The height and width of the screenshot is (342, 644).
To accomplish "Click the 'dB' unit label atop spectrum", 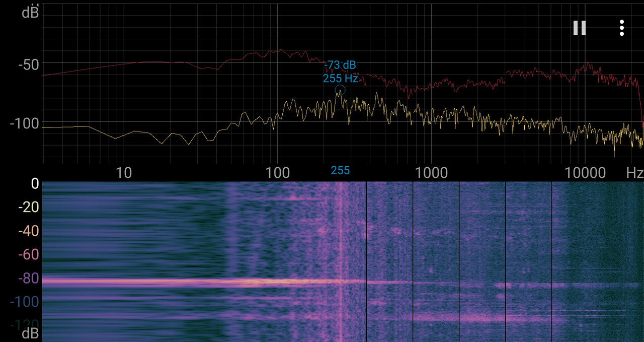I will pos(30,13).
